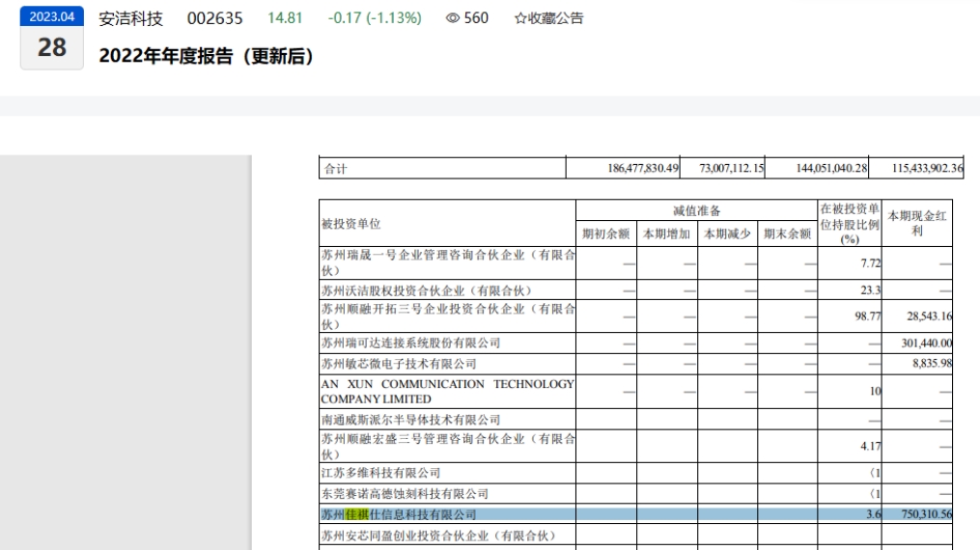
Task: Click the 在被投资单位持股比例 header
Action: [849, 224]
